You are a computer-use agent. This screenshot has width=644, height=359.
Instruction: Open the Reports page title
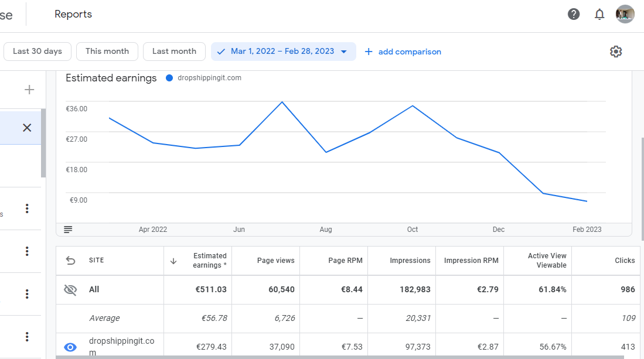coord(73,14)
